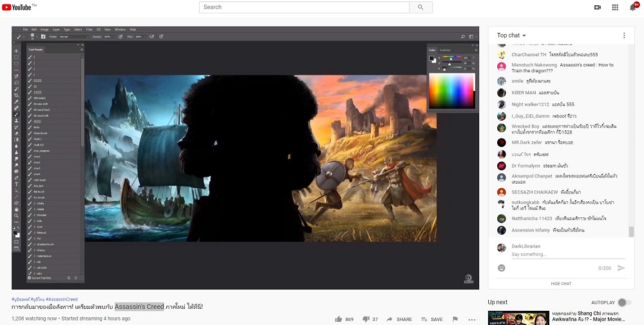Image resolution: width=644 pixels, height=325 pixels.
Task: Select the Eraser tool
Action: click(17, 133)
